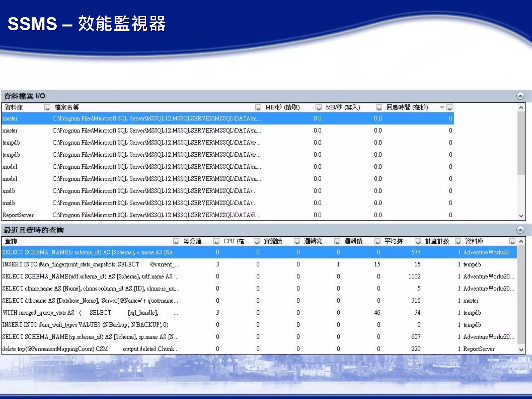Select the ReportServer file row
Image resolution: width=532 pixels, height=399 pixels.
(x=228, y=215)
